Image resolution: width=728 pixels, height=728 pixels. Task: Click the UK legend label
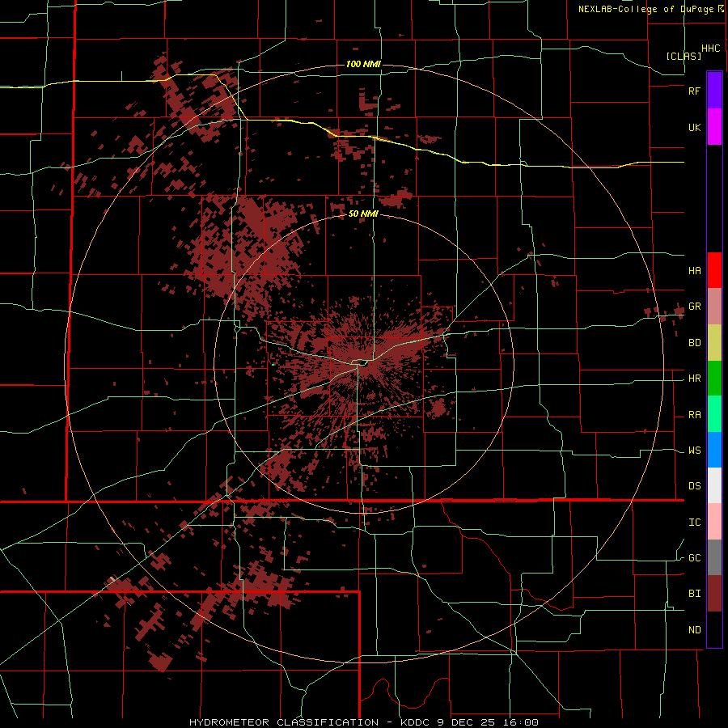695,127
